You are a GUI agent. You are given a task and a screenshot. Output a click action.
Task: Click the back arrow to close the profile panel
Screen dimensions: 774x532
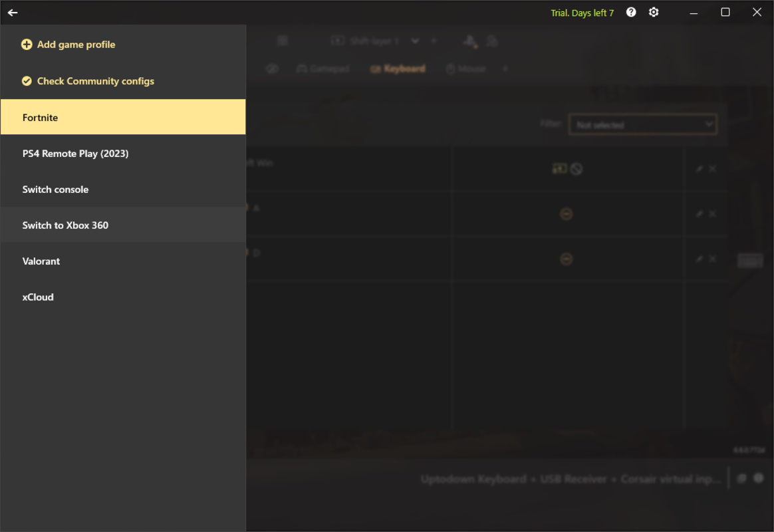(x=13, y=13)
